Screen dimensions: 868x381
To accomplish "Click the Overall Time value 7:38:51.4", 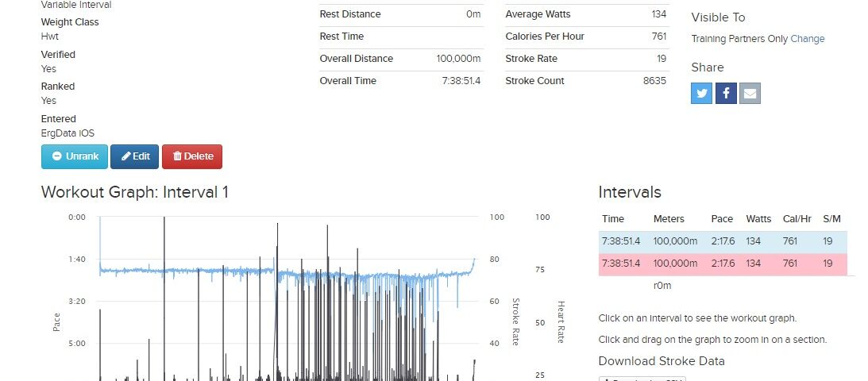I will coord(460,81).
